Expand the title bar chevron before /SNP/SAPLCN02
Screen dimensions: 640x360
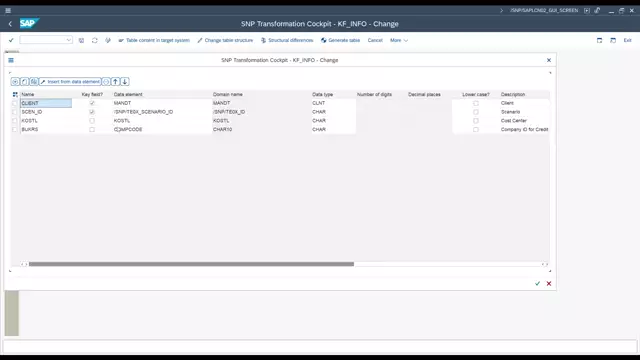tap(502, 11)
